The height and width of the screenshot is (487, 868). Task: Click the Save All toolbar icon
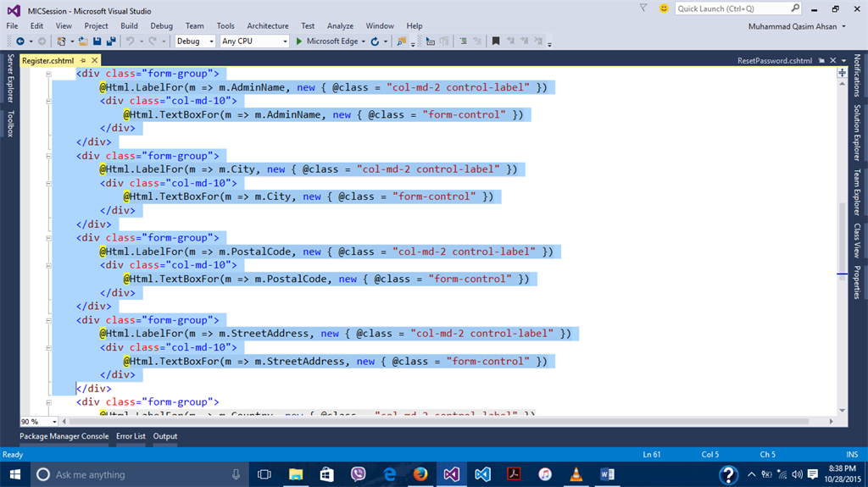point(110,41)
